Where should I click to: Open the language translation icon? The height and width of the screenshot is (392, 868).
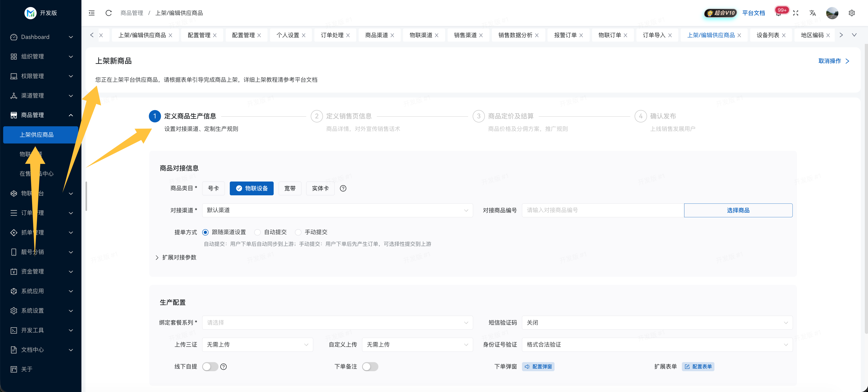pyautogui.click(x=812, y=13)
